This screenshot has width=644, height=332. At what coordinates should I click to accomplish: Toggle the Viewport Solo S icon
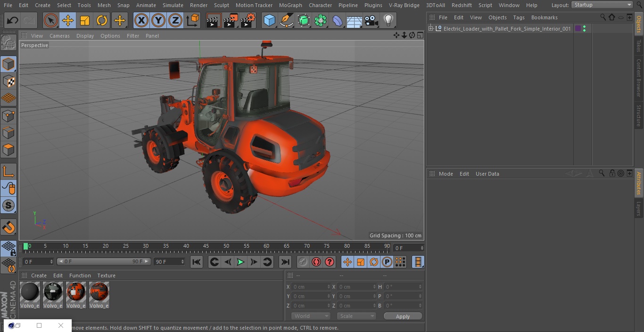click(x=8, y=205)
